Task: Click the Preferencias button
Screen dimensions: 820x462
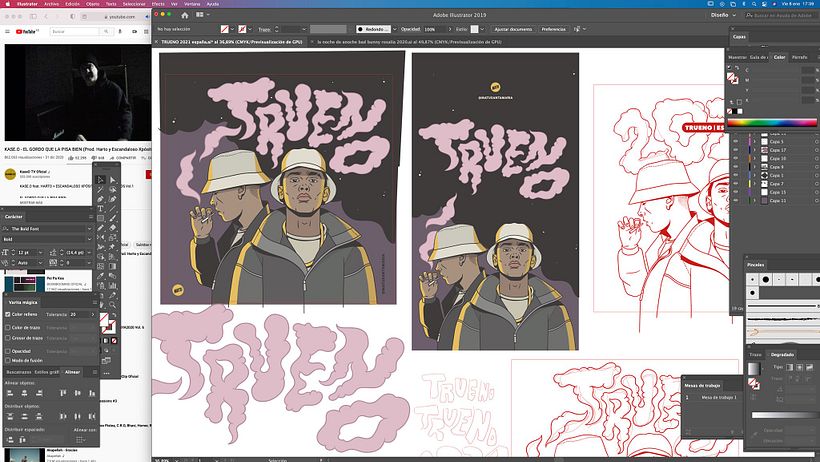Action: (x=553, y=29)
